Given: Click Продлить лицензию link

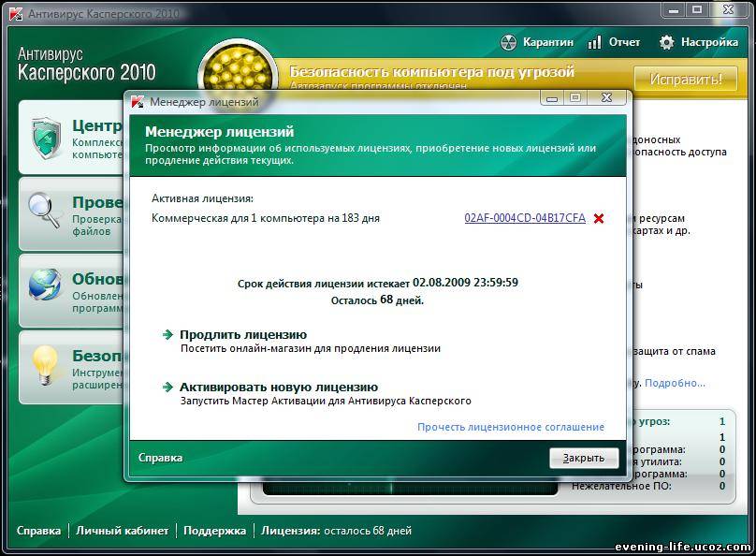Looking at the screenshot, I should pyautogui.click(x=243, y=335).
